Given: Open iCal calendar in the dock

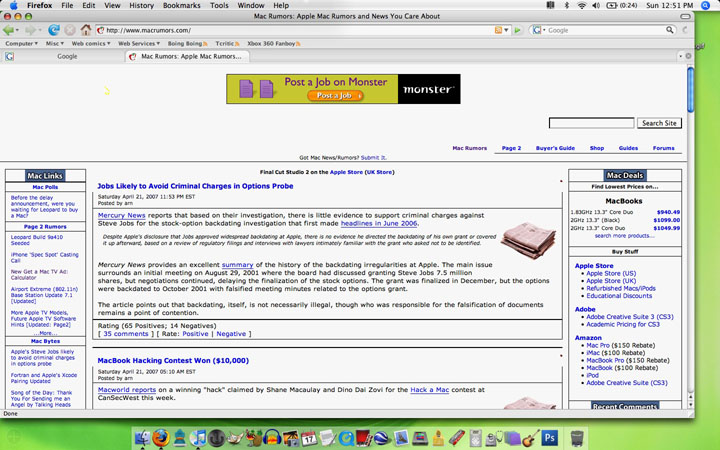Looking at the screenshot, I should coord(309,438).
